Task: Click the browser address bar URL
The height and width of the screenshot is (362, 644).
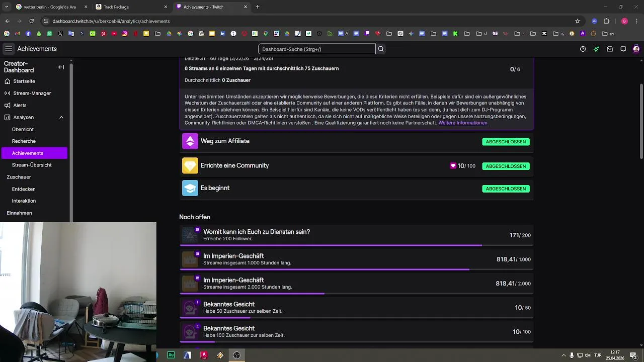Action: tap(111, 21)
